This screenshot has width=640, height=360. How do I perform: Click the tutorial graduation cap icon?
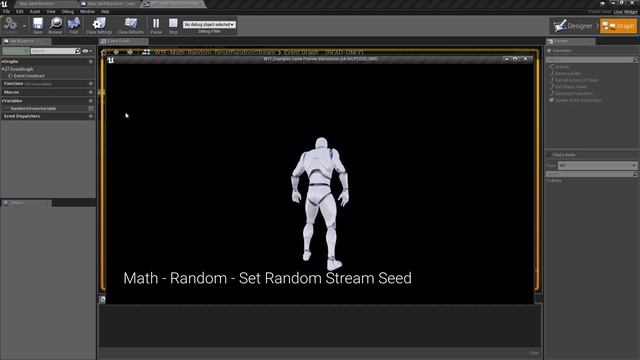(x=603, y=3)
